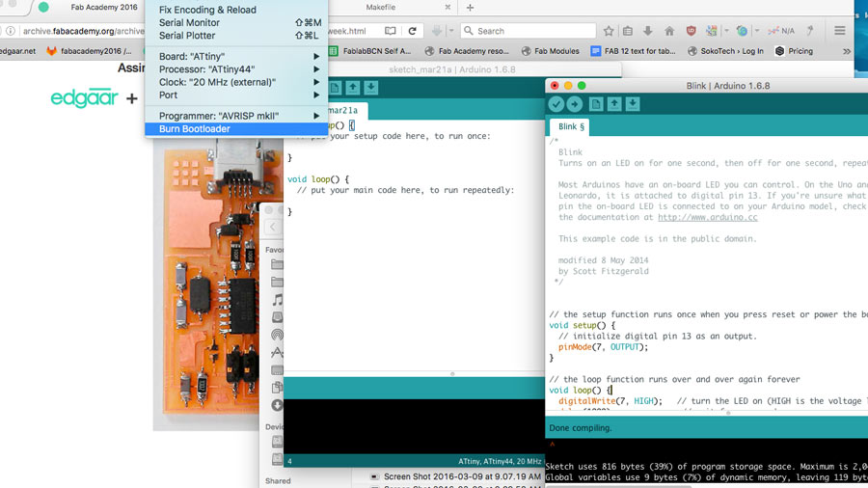Click pinMode(7, OUTPUT) line in Blink
This screenshot has height=488, width=868.
[x=602, y=347]
